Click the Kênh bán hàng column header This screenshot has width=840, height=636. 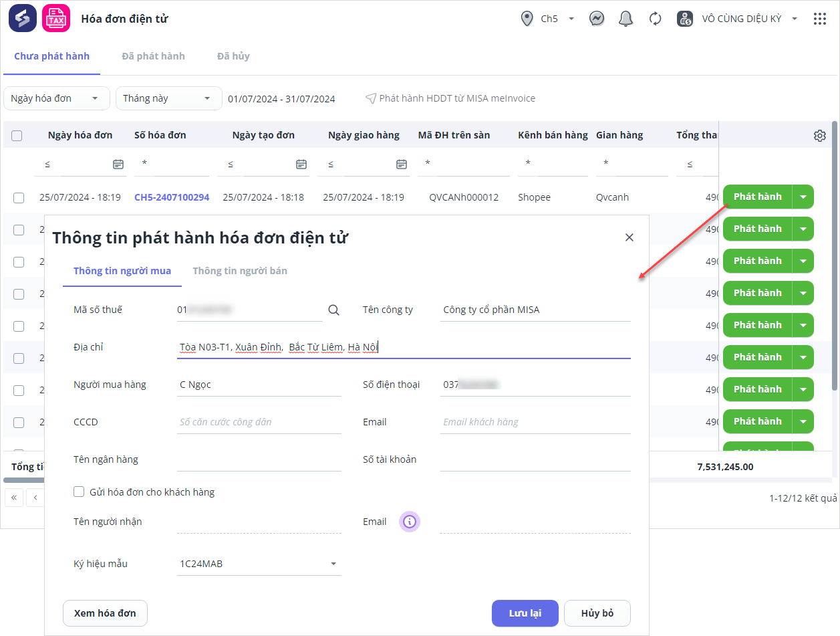(x=553, y=135)
